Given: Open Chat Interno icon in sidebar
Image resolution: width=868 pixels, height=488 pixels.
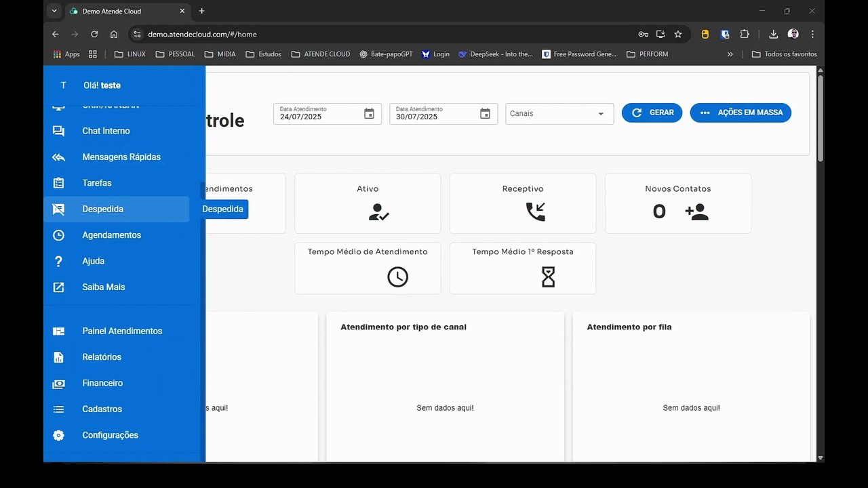Looking at the screenshot, I should pyautogui.click(x=59, y=131).
